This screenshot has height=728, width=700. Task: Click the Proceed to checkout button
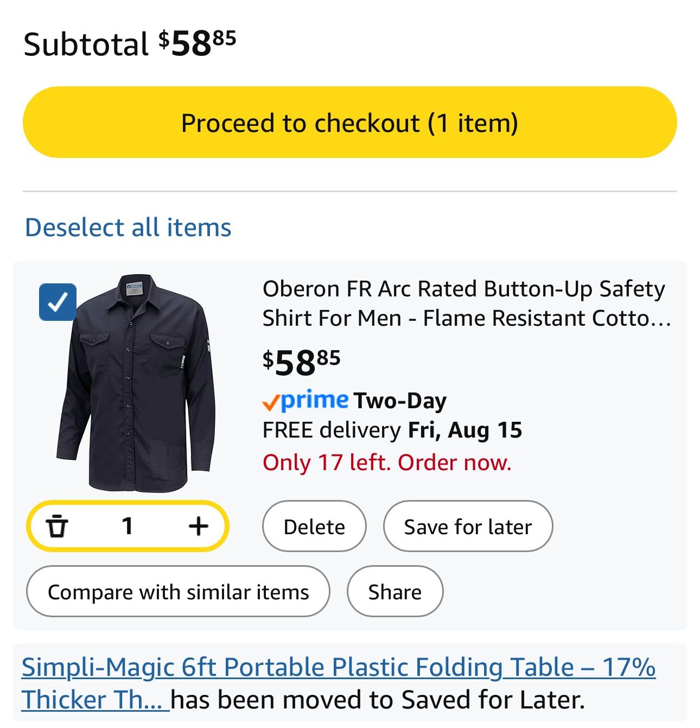click(349, 123)
